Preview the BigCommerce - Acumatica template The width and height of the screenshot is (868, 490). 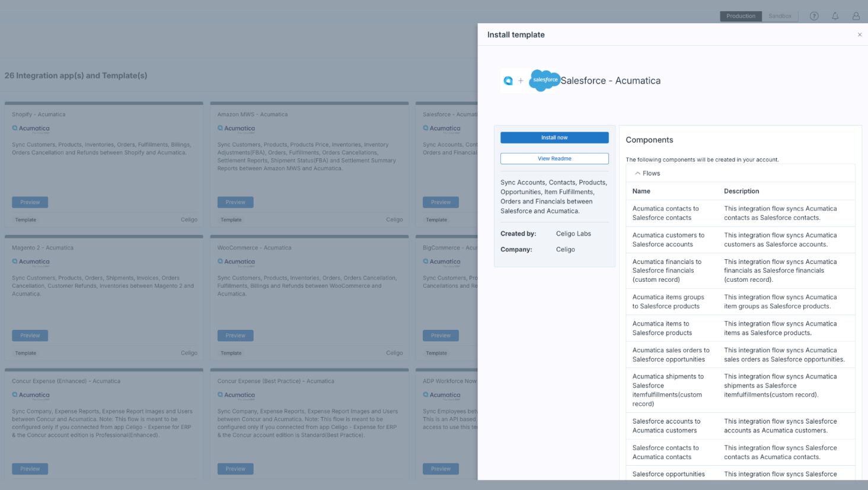pyautogui.click(x=441, y=336)
